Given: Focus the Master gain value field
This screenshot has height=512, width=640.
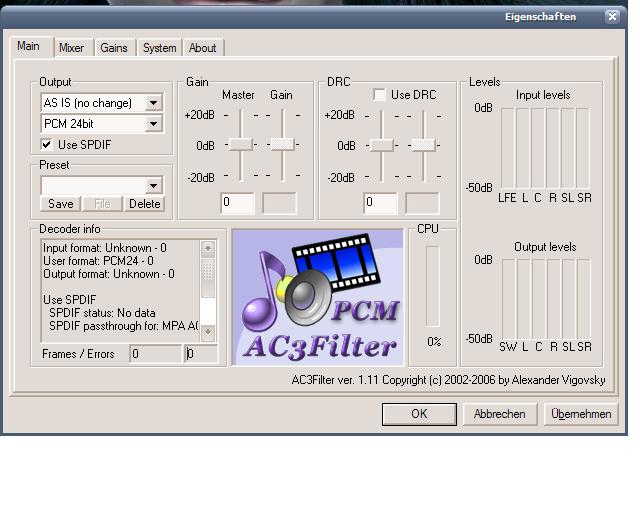Looking at the screenshot, I should tap(238, 203).
